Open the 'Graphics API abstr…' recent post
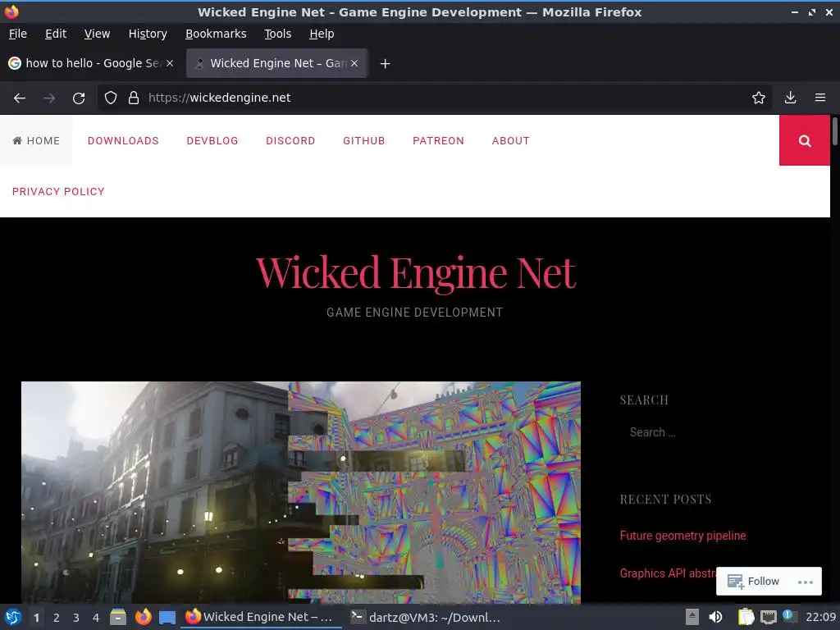This screenshot has width=840, height=630. [668, 573]
